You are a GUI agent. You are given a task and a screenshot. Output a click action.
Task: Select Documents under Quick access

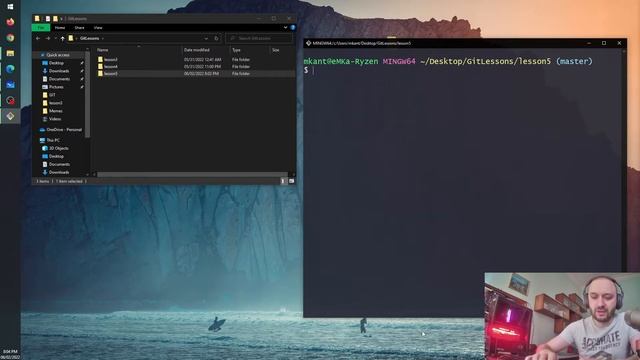click(x=59, y=79)
